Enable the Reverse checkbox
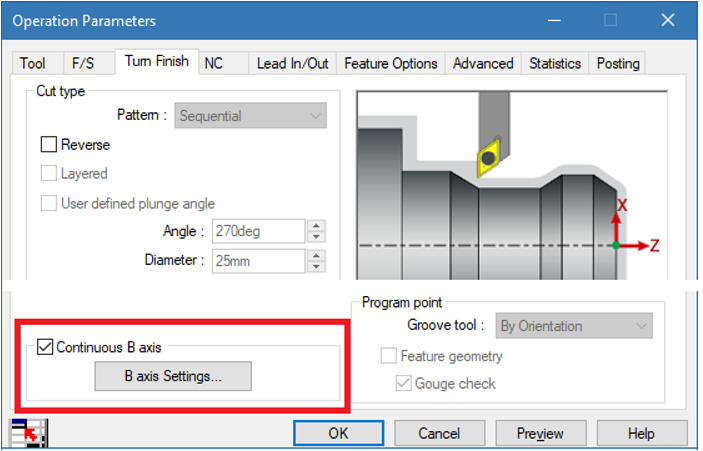 tap(49, 145)
